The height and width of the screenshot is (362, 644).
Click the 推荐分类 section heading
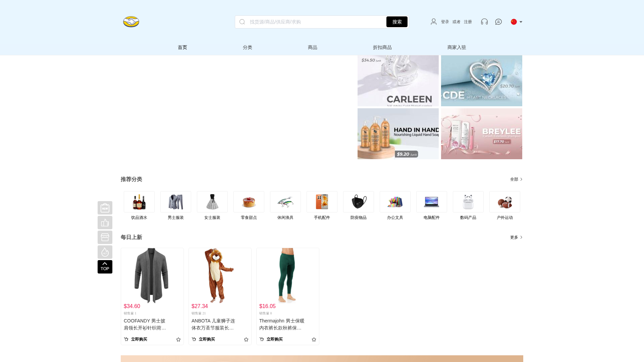(131, 179)
